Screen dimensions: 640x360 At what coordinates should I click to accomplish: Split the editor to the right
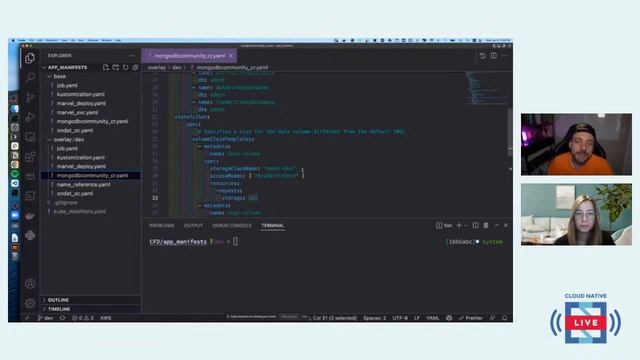click(494, 56)
